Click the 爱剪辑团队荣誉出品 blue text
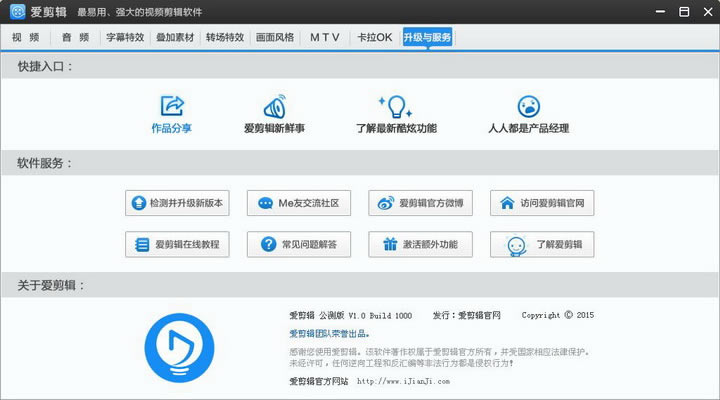Image resolution: width=720 pixels, height=400 pixels. pyautogui.click(x=329, y=334)
